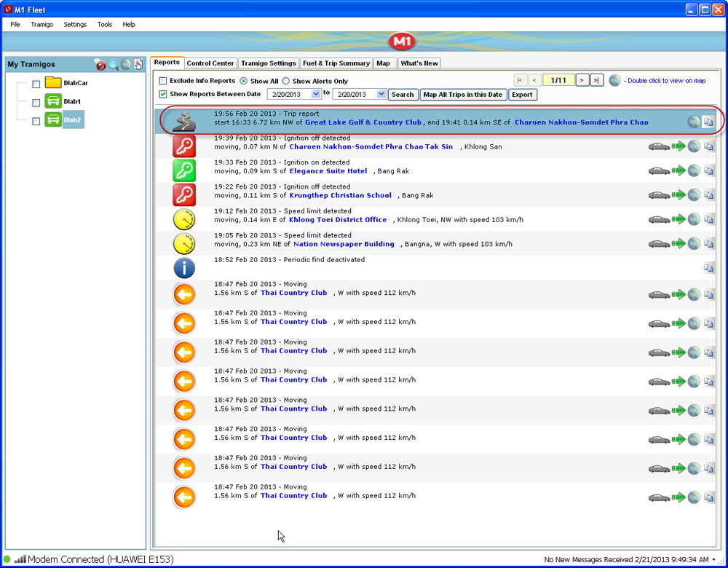Click the speedometer icon for the 19:12 report
This screenshot has height=568, width=728.
pos(184,219)
